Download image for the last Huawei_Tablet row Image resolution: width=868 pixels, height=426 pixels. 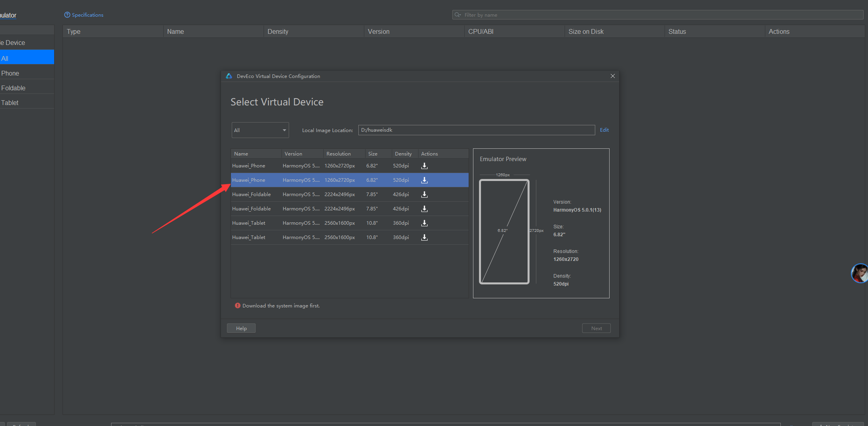pos(424,237)
